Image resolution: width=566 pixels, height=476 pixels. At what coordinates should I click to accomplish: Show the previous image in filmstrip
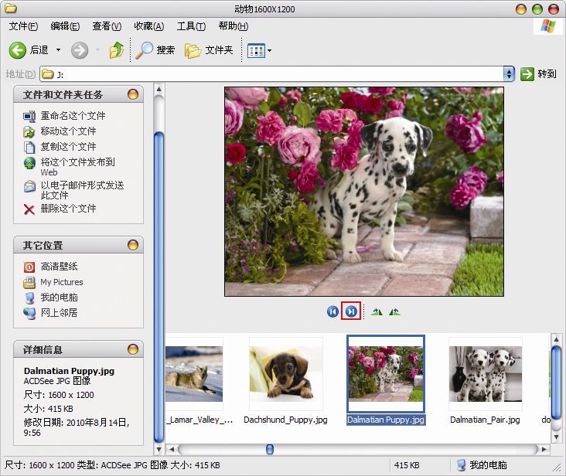(x=332, y=311)
